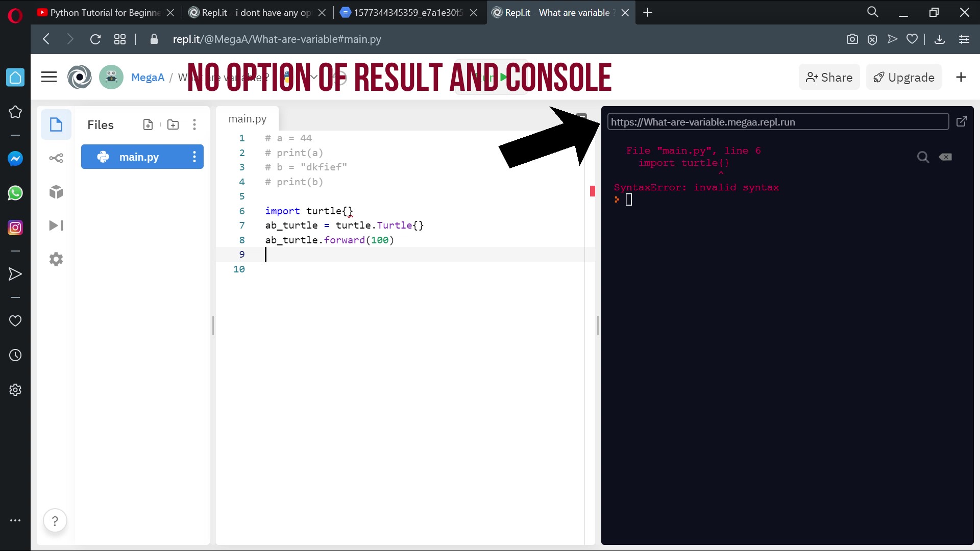Screen dimensions: 980x551
Task: Open the help question mark button
Action: point(55,521)
